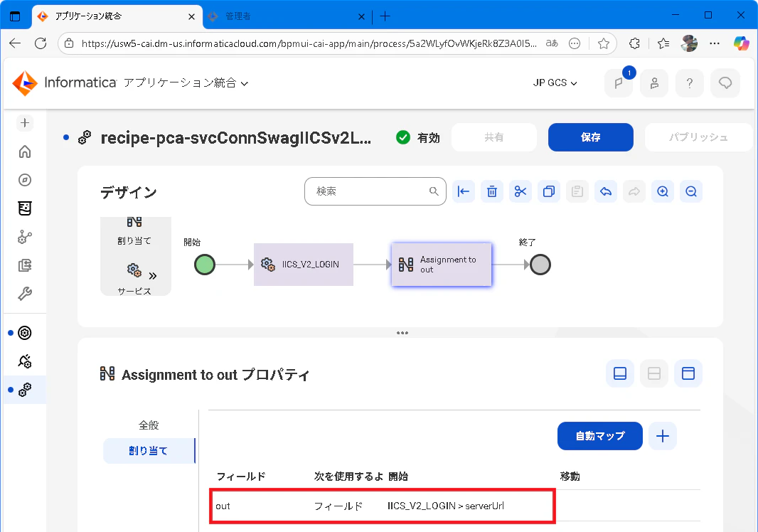Click the 検索 search field
This screenshot has height=532, width=758.
coord(375,191)
